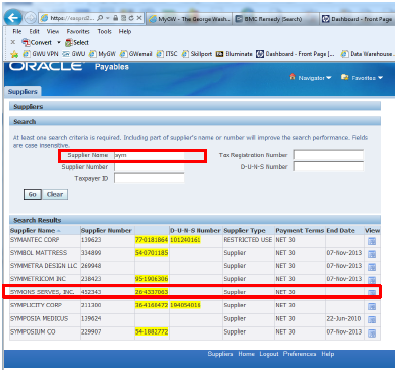Viewport: 399px width, 375px height.
Task: Open the Tools menu
Action: [x=104, y=31]
